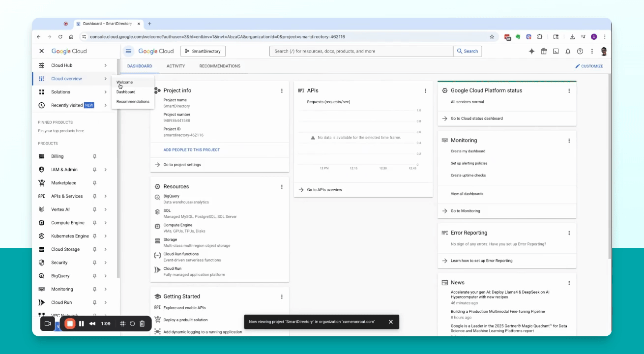Go back with the browser back arrow

coord(39,37)
